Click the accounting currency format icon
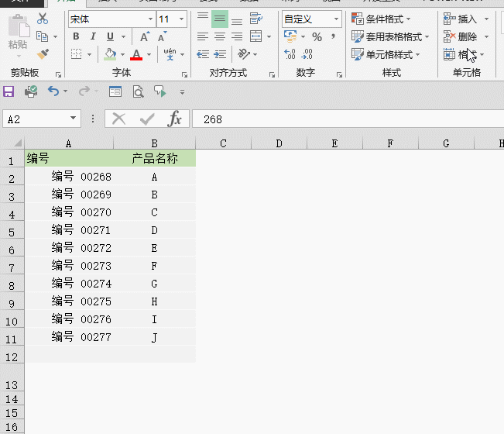 coord(290,36)
